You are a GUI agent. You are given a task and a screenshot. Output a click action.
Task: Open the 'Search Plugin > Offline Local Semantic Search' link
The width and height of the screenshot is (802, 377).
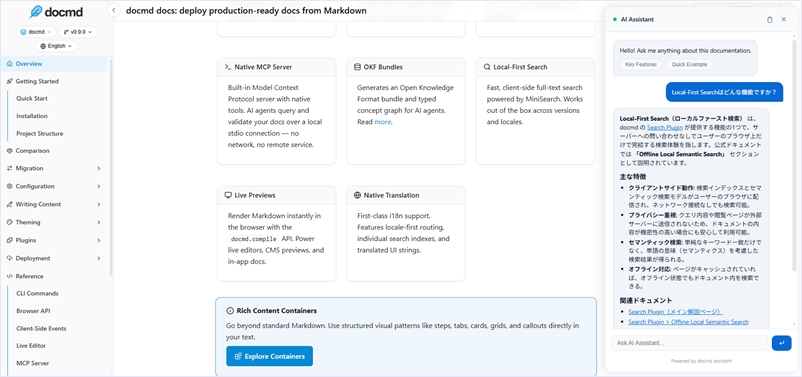tap(688, 322)
